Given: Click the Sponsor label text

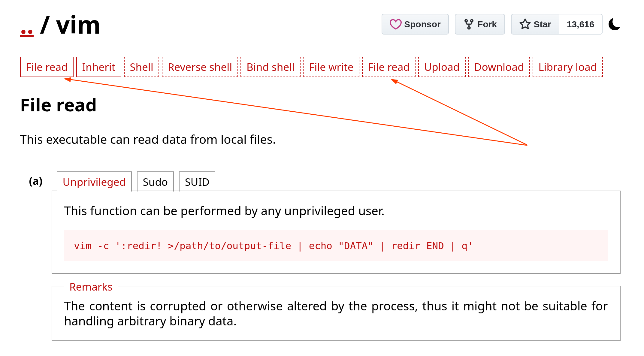Looking at the screenshot, I should 422,24.
